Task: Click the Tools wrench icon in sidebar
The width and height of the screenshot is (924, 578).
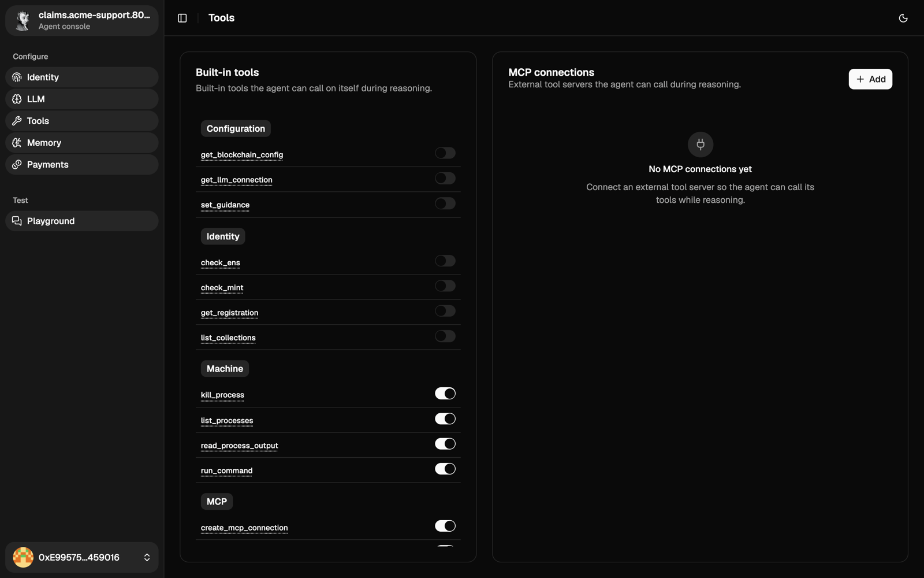Action: tap(17, 121)
